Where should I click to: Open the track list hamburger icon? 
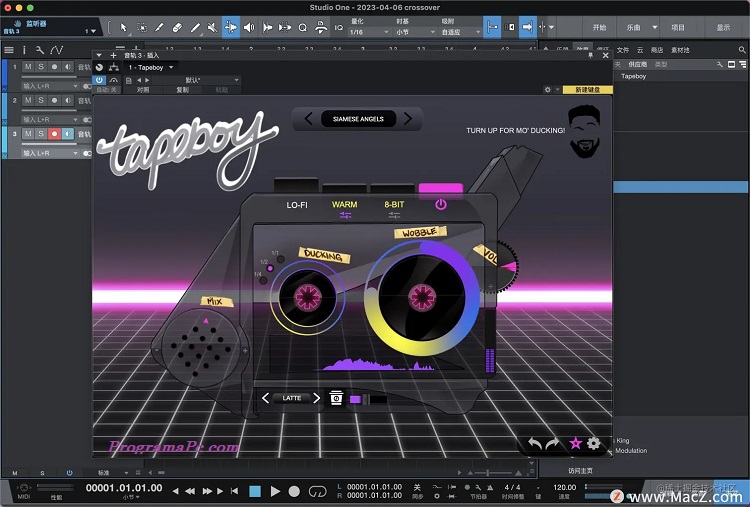tap(9, 50)
